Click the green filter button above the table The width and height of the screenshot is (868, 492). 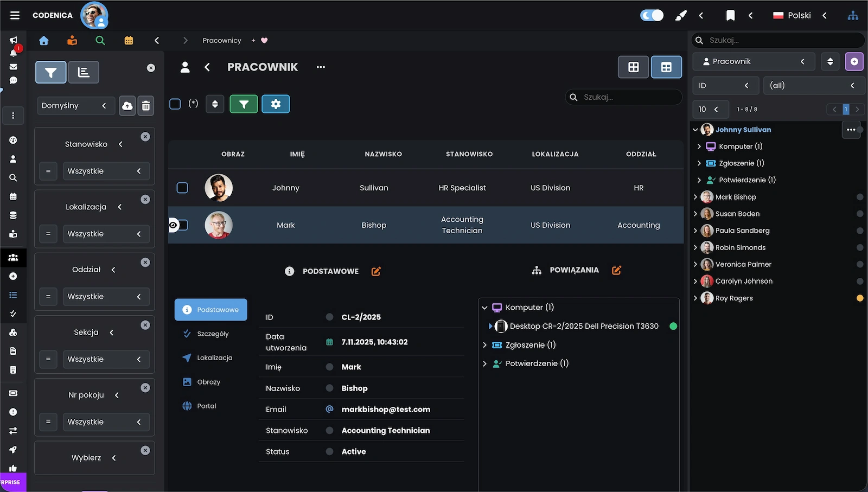pyautogui.click(x=244, y=104)
